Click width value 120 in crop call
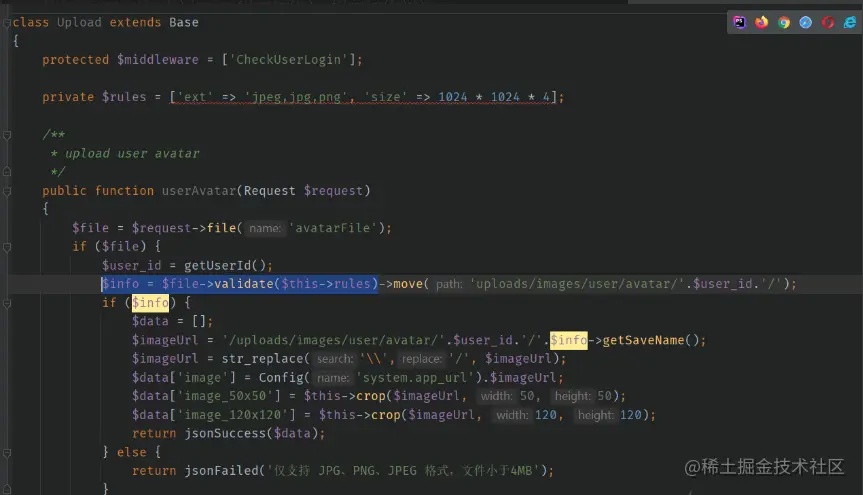The image size is (863, 495). (545, 415)
